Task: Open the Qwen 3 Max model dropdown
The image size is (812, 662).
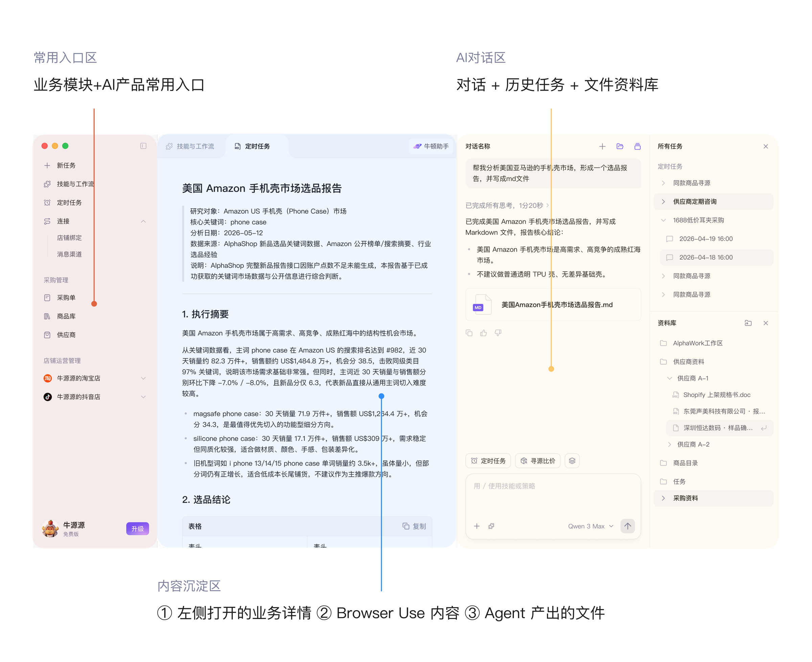Action: pyautogui.click(x=590, y=526)
